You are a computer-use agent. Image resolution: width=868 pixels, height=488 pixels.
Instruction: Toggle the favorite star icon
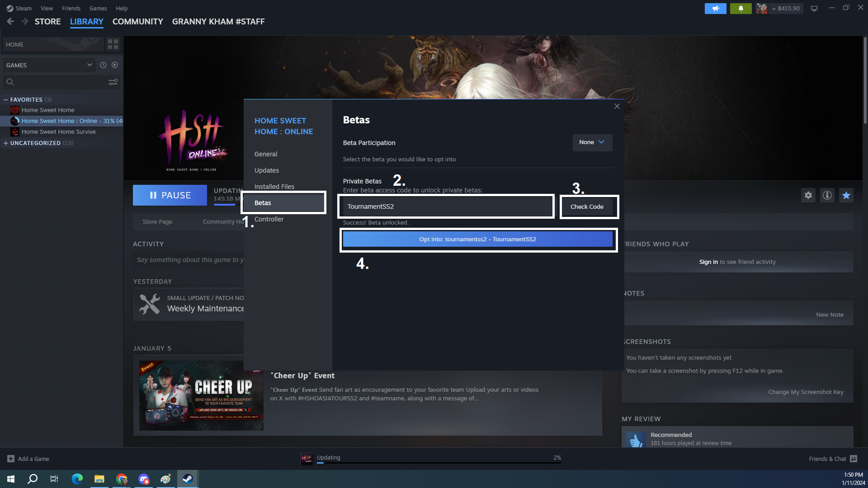[846, 195]
